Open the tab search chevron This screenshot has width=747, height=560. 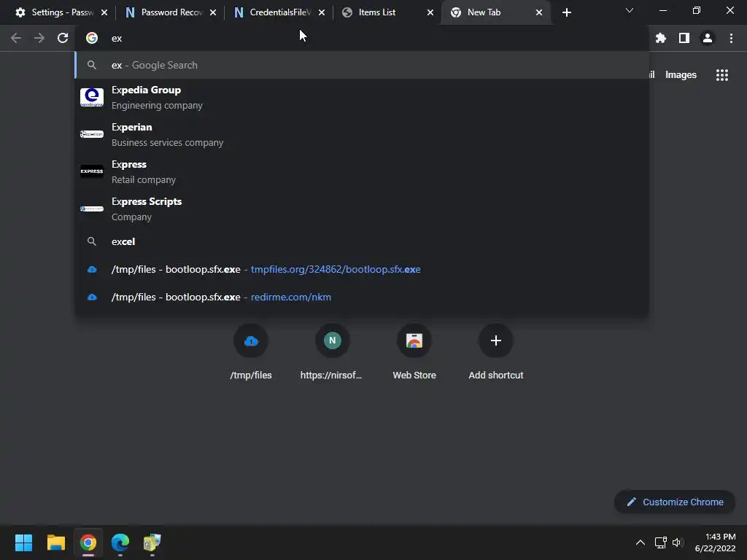click(x=630, y=10)
